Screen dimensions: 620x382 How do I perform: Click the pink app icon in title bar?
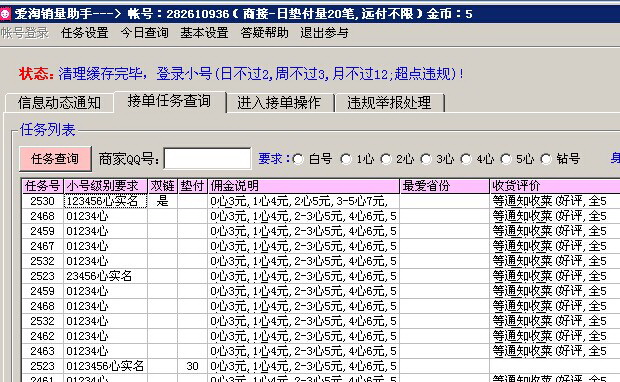point(5,14)
